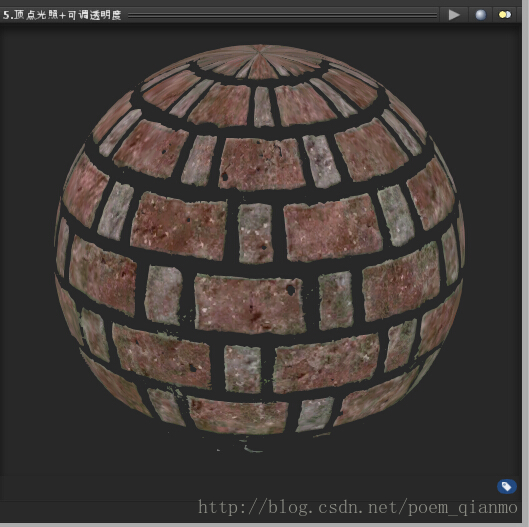This screenshot has height=527, width=529.
Task: Click the header drag-handle lines beside the title
Action: pyautogui.click(x=282, y=15)
